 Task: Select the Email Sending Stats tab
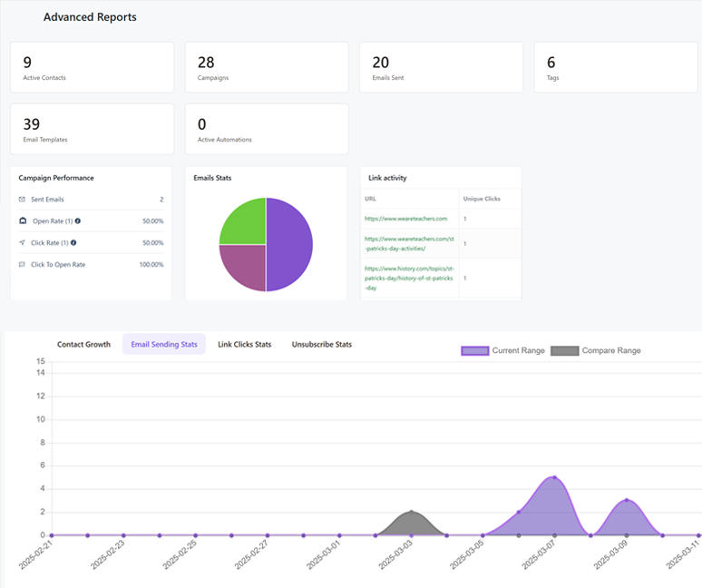click(x=164, y=345)
